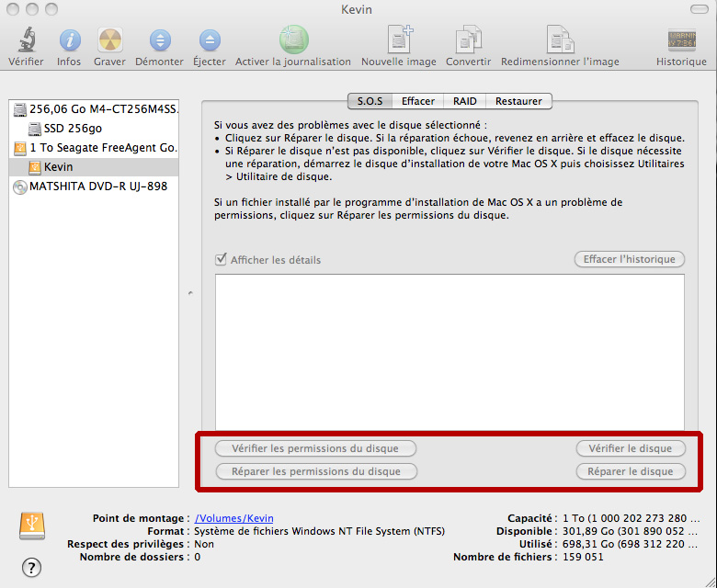Viewport: 717px width, 588px height.
Task: Click the Réparer le disque button
Action: click(x=631, y=471)
